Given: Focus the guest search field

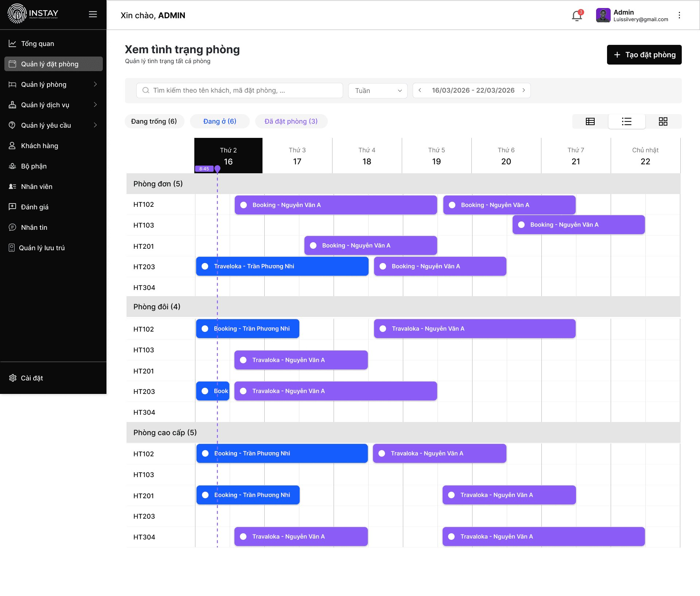Looking at the screenshot, I should pyautogui.click(x=240, y=90).
